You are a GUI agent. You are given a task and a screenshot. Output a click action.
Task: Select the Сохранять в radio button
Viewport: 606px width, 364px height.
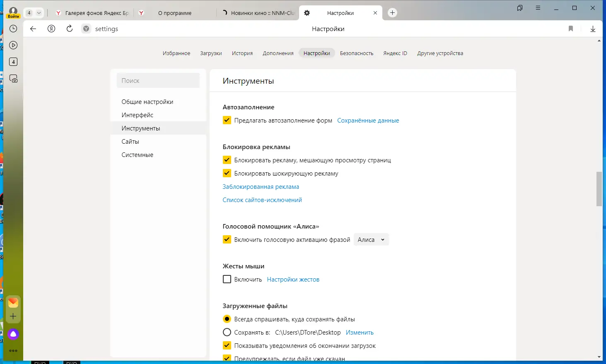pos(227,333)
